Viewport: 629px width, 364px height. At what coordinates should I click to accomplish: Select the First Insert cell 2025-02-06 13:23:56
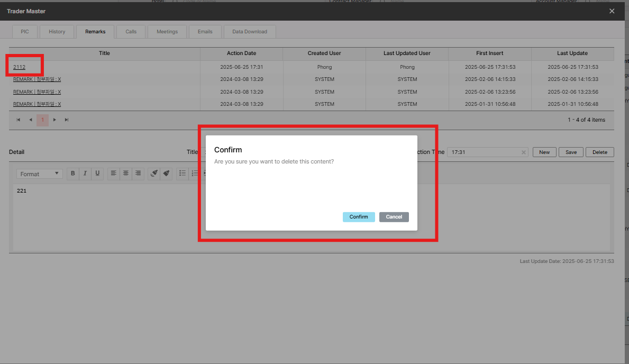[x=490, y=92]
